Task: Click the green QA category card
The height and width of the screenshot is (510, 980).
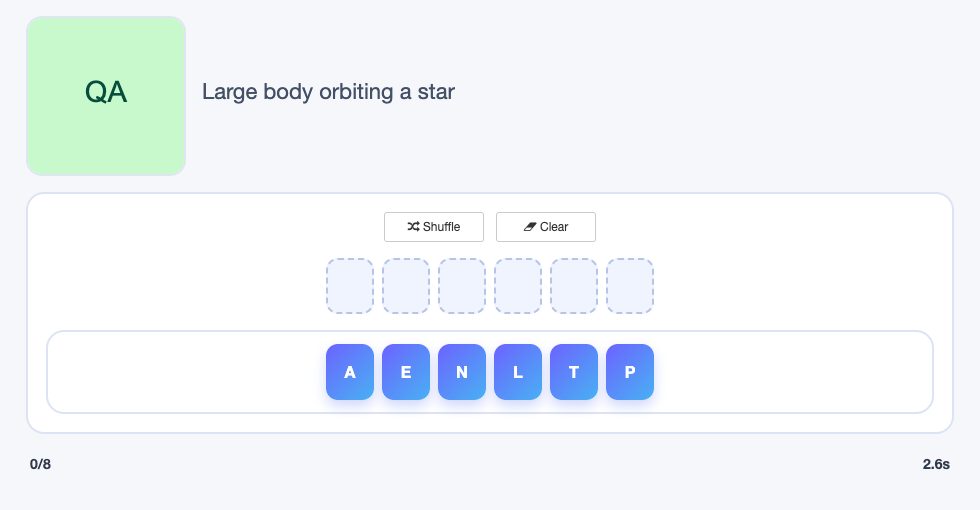Action: [x=106, y=96]
